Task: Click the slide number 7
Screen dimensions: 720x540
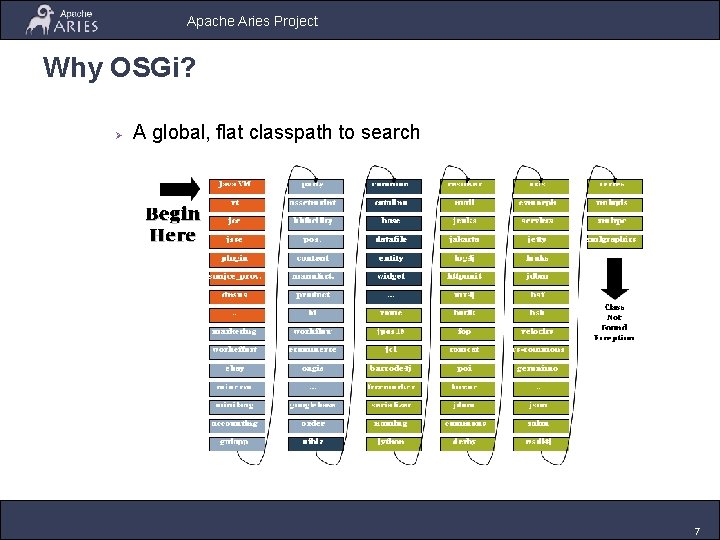Action: pyautogui.click(x=697, y=531)
